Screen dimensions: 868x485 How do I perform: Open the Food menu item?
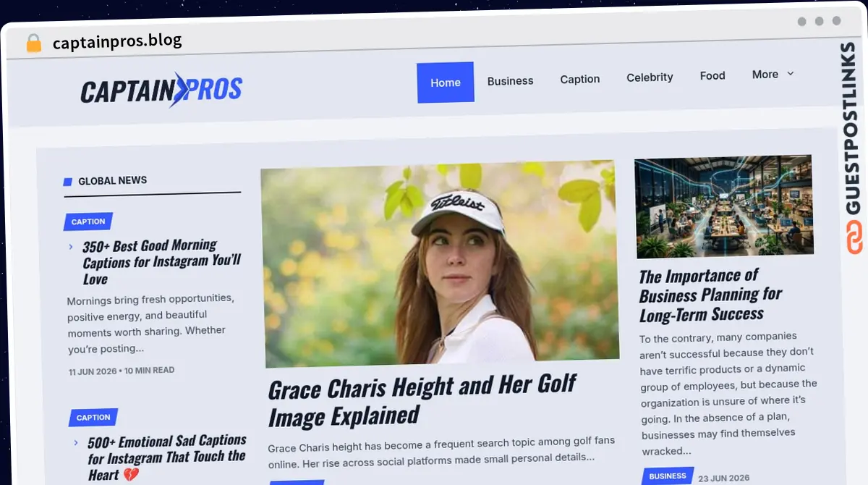[x=712, y=75]
